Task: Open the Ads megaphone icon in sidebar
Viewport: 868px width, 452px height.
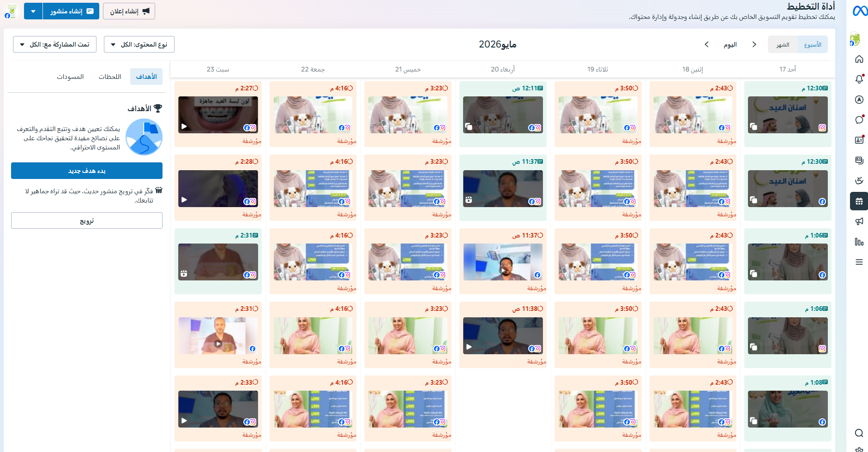Action: coord(859,221)
